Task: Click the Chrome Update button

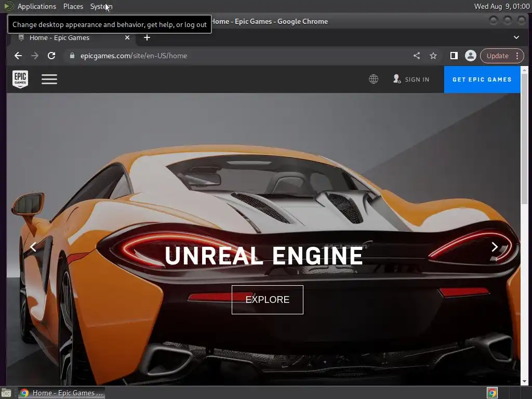Action: pos(497,56)
